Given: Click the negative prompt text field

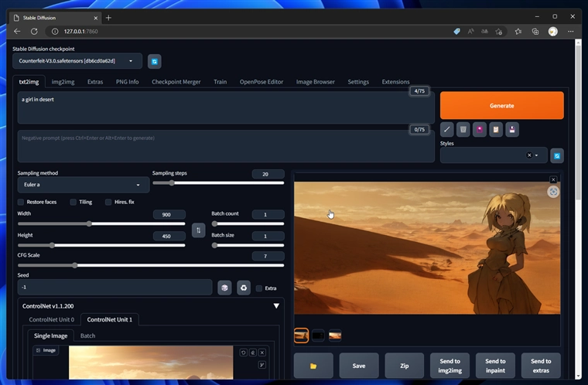Looking at the screenshot, I should 226,145.
